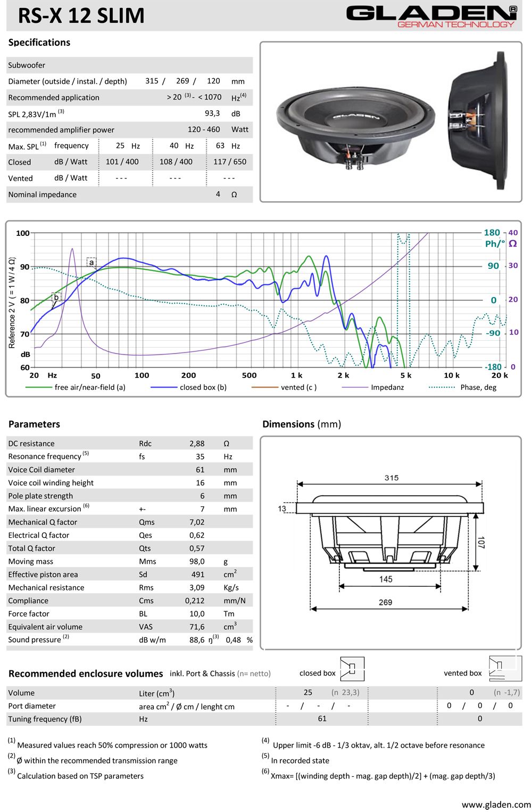
Task: Click the 'Force factor' parameter label
Action: [x=29, y=614]
